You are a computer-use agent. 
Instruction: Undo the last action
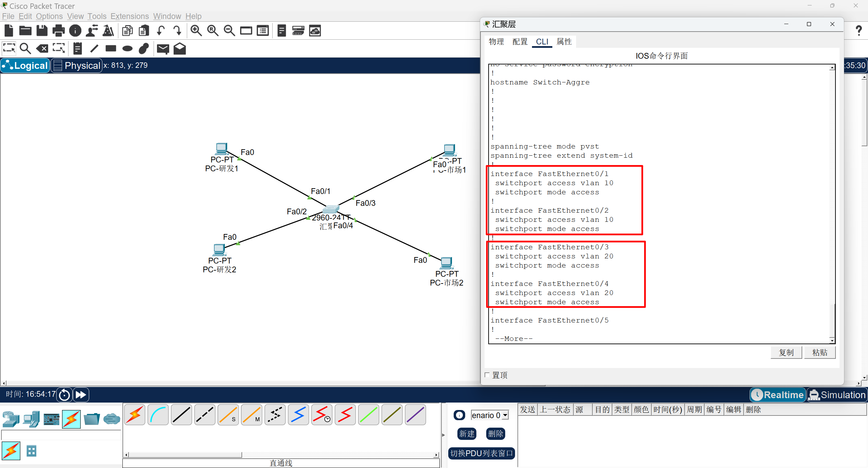click(161, 31)
